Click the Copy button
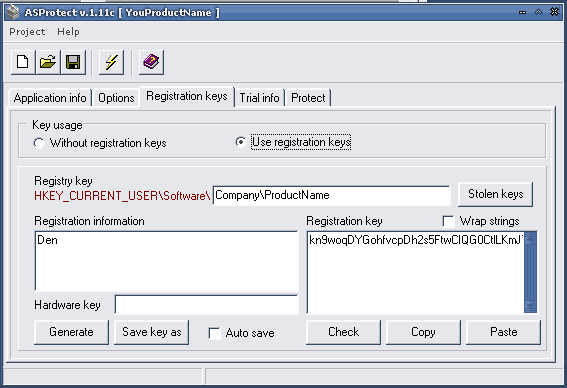Screen dimensions: 567x388 [423, 332]
